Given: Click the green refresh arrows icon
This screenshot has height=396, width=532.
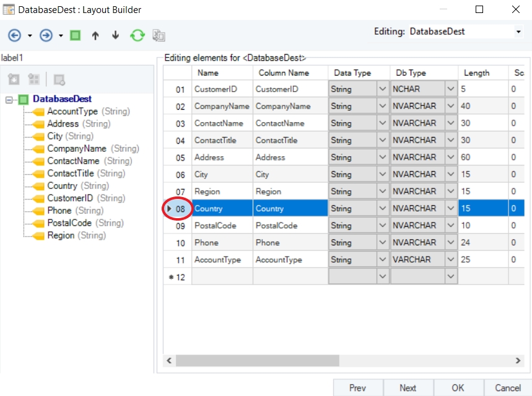Looking at the screenshot, I should 137,35.
